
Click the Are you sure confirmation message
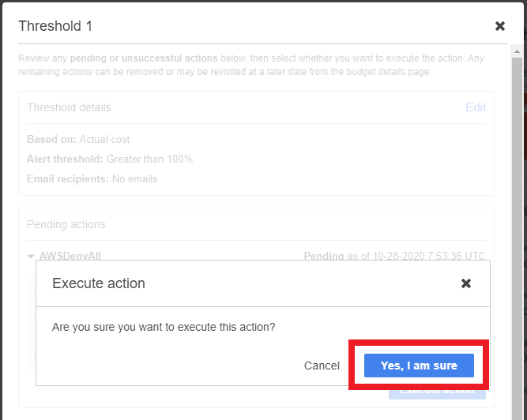point(164,327)
